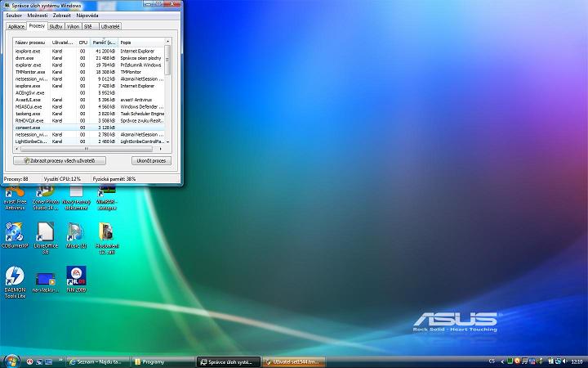This screenshot has height=368, width=588.
Task: Sort by CPU column header
Action: 83,43
